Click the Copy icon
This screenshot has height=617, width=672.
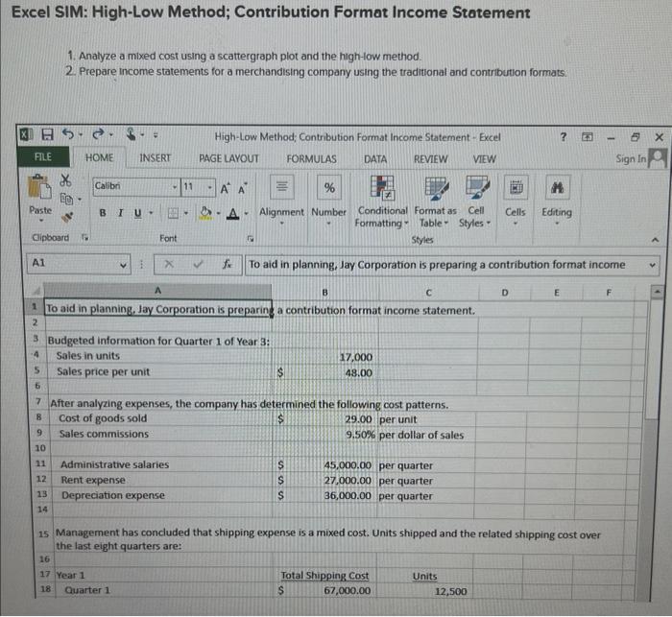click(x=66, y=199)
